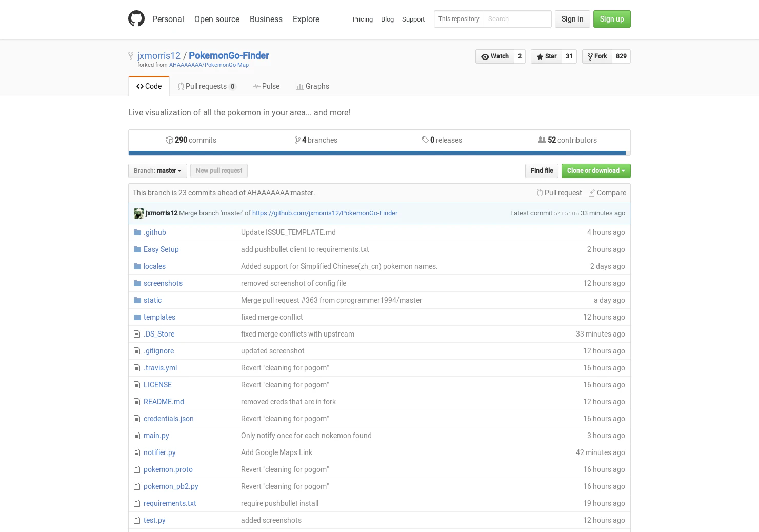759x532 pixels.
Task: Toggle Watch on this repository
Action: pos(495,56)
